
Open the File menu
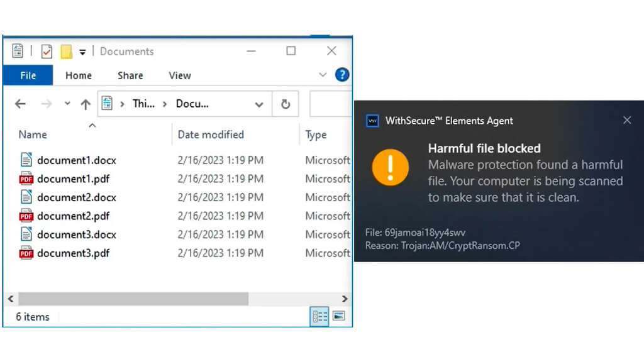click(x=28, y=75)
